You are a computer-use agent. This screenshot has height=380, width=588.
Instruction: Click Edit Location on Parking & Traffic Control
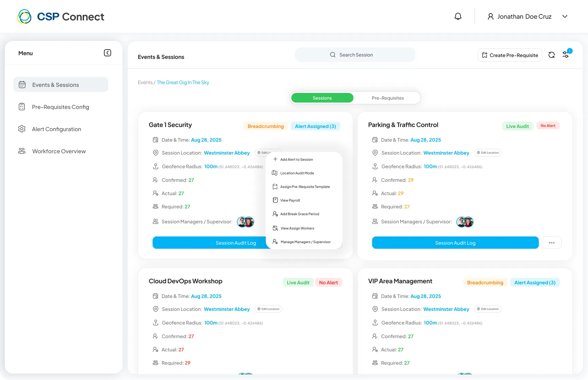(x=488, y=153)
